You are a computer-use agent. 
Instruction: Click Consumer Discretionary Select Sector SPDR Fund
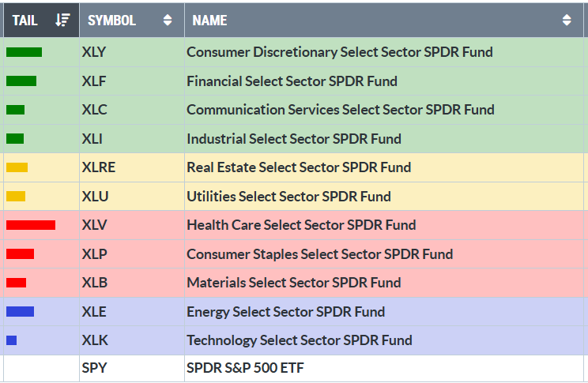[x=339, y=52]
